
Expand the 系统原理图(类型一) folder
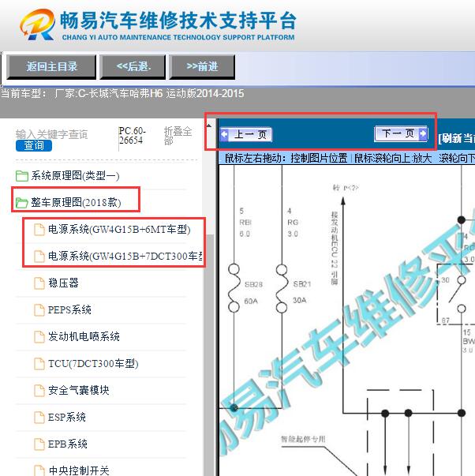[75, 176]
